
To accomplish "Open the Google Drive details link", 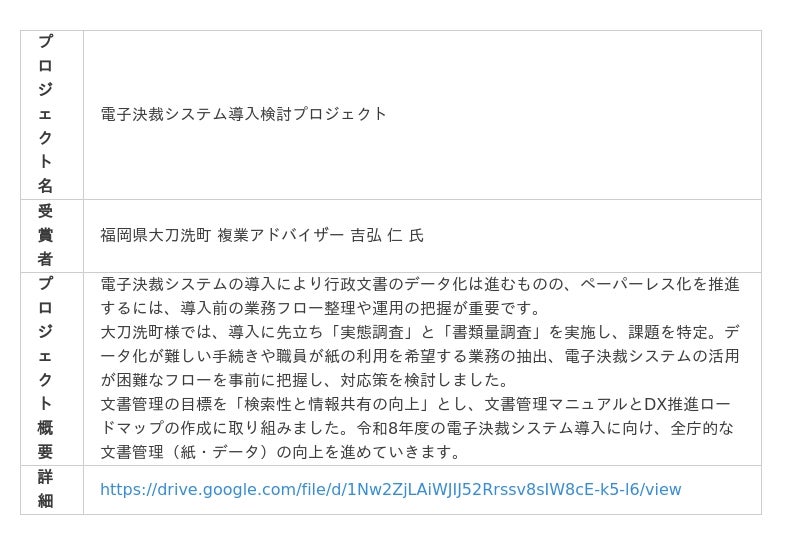I will pyautogui.click(x=390, y=490).
